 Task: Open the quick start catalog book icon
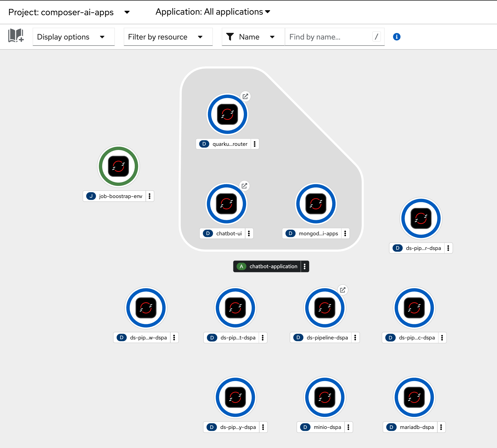point(16,36)
